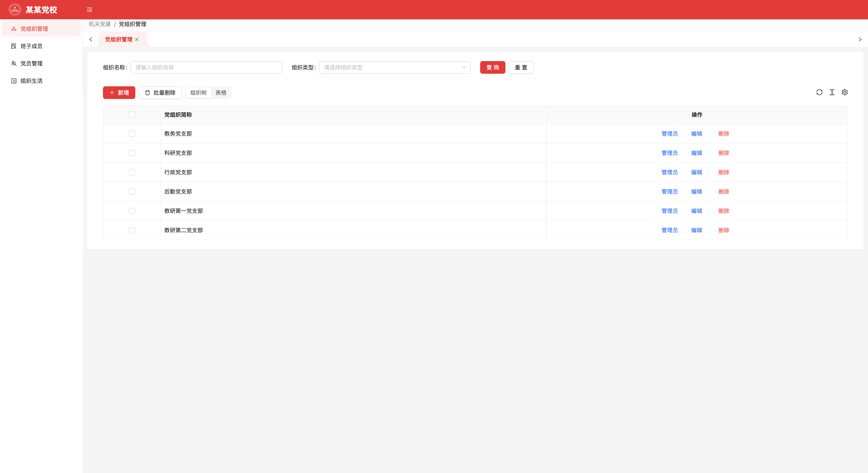
Task: Check the 教务党支部 row checkbox
Action: click(132, 134)
